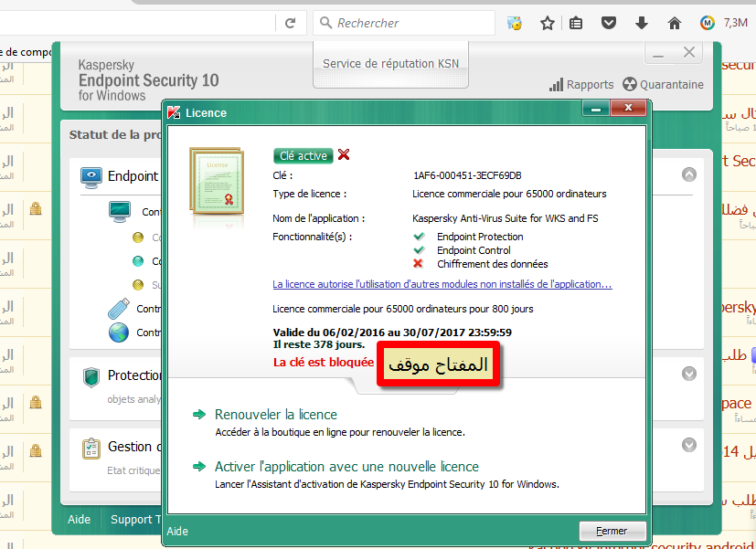Image resolution: width=756 pixels, height=549 pixels.
Task: Click the red X to delete the active key
Action: (344, 154)
